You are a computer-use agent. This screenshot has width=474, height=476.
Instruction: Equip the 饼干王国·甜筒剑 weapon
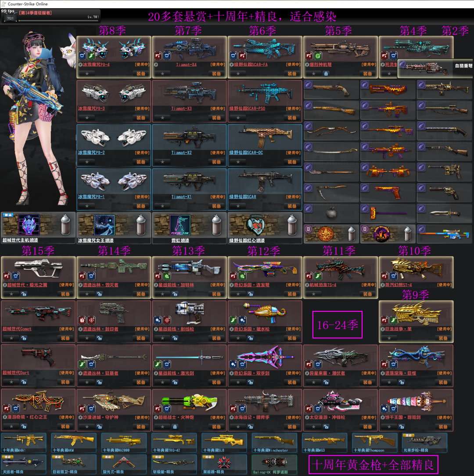pos(443,426)
